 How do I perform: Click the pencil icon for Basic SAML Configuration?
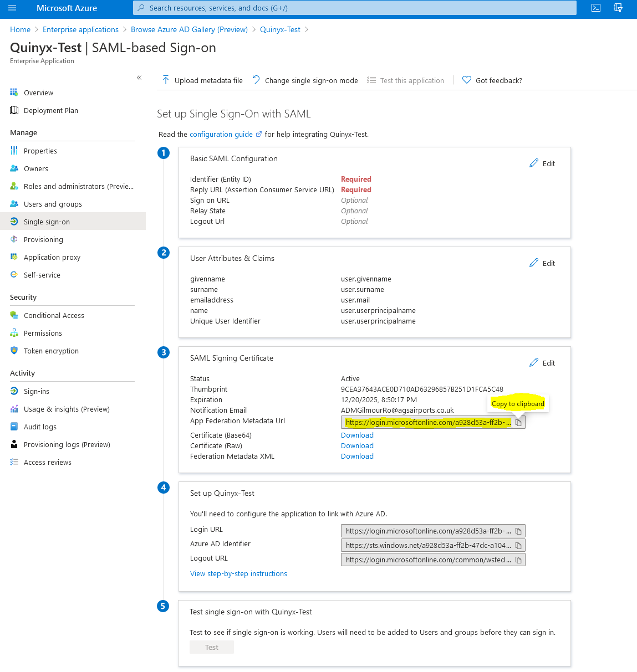[534, 163]
